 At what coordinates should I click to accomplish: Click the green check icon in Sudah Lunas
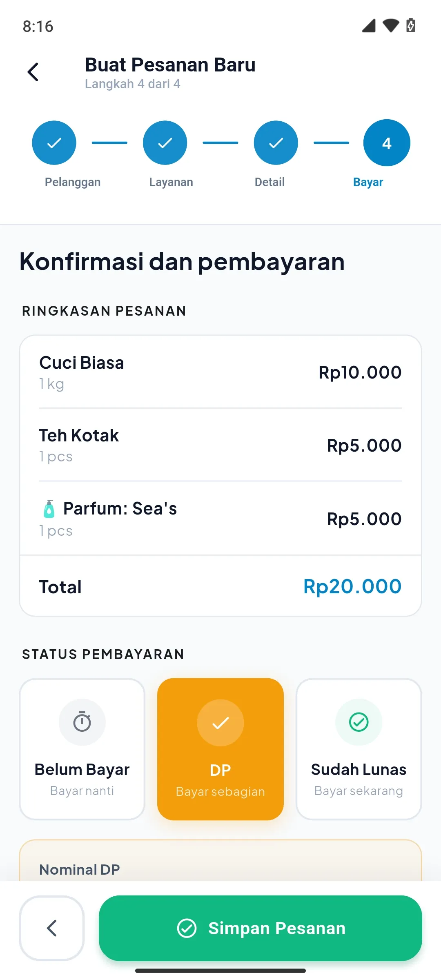[x=359, y=722]
